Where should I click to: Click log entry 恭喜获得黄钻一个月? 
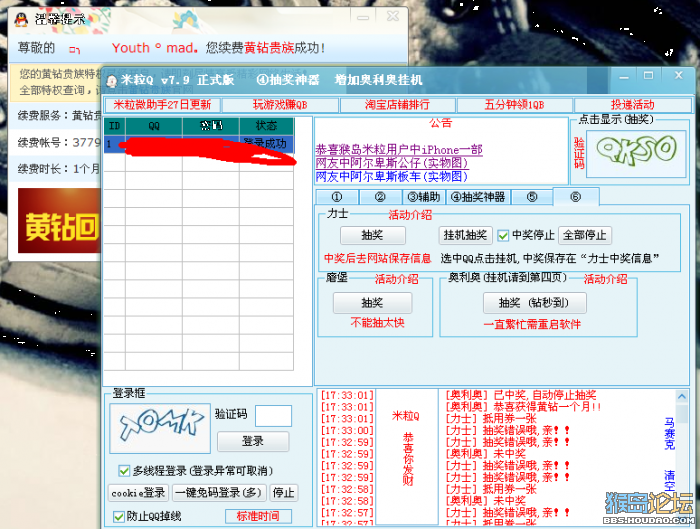coord(523,407)
